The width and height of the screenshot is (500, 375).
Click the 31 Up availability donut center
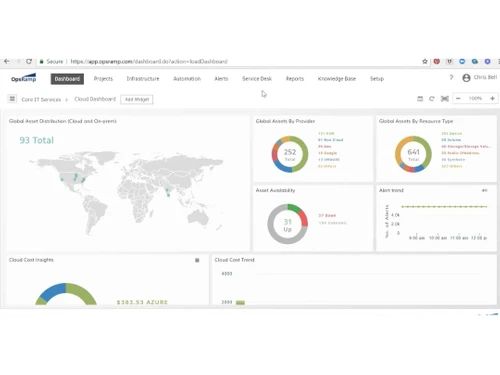coord(288,225)
